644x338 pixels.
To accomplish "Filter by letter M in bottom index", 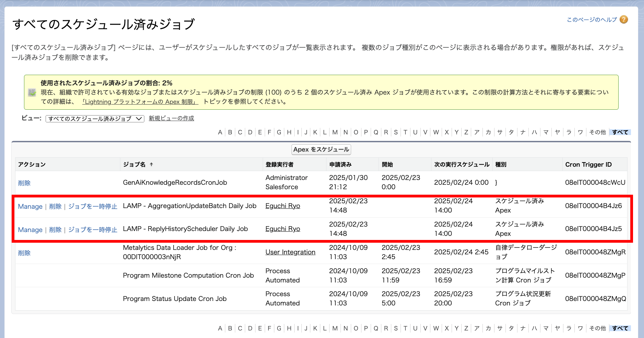I will (x=335, y=328).
